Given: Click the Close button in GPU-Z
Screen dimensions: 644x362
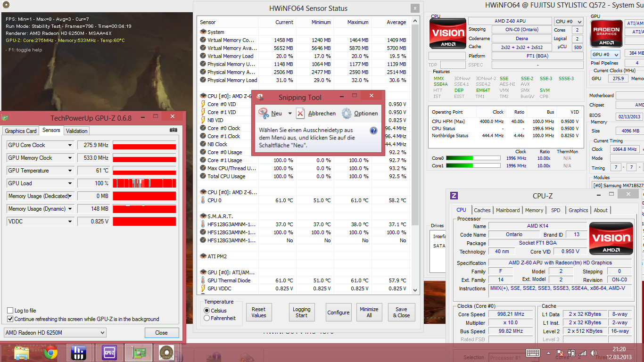Looking at the screenshot, I should click(161, 333).
